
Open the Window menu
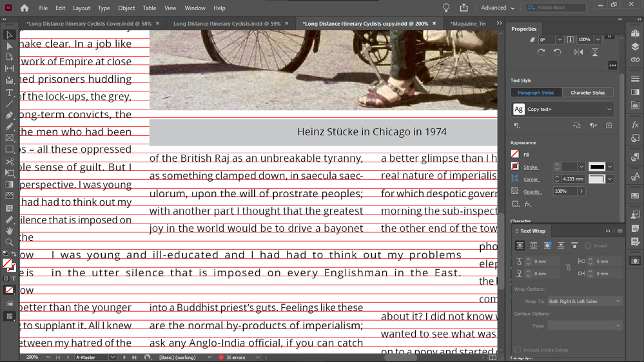coord(195,8)
